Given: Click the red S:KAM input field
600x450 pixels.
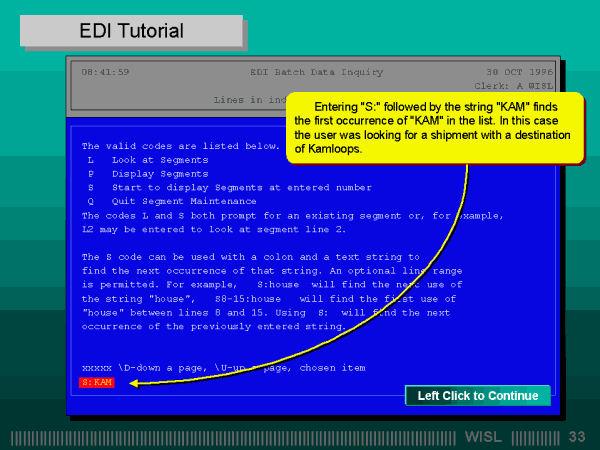Looking at the screenshot, I should pos(97,382).
